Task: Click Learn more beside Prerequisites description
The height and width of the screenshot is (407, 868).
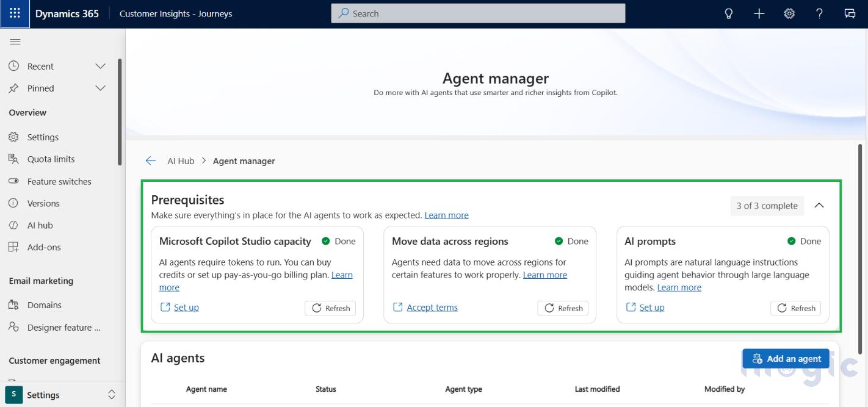Action: 447,215
